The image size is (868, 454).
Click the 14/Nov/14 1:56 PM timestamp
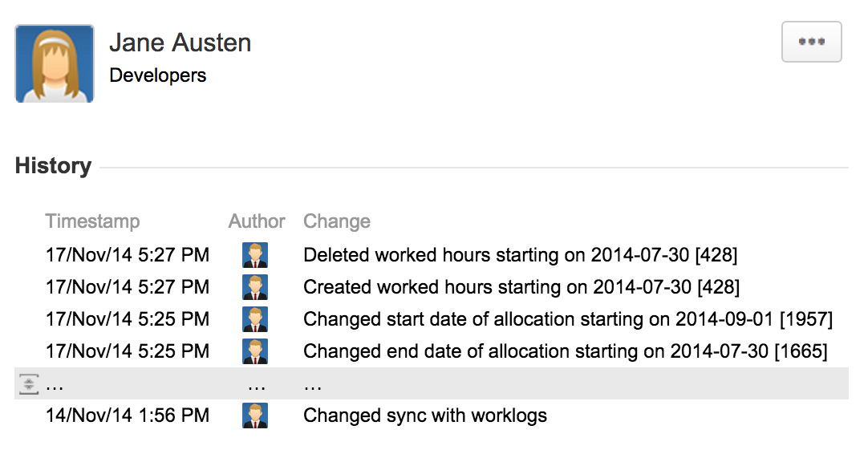coord(128,415)
